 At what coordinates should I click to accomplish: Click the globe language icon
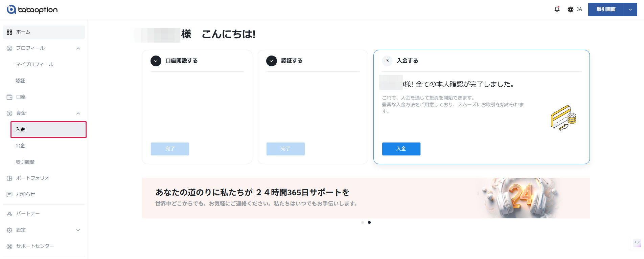click(571, 9)
